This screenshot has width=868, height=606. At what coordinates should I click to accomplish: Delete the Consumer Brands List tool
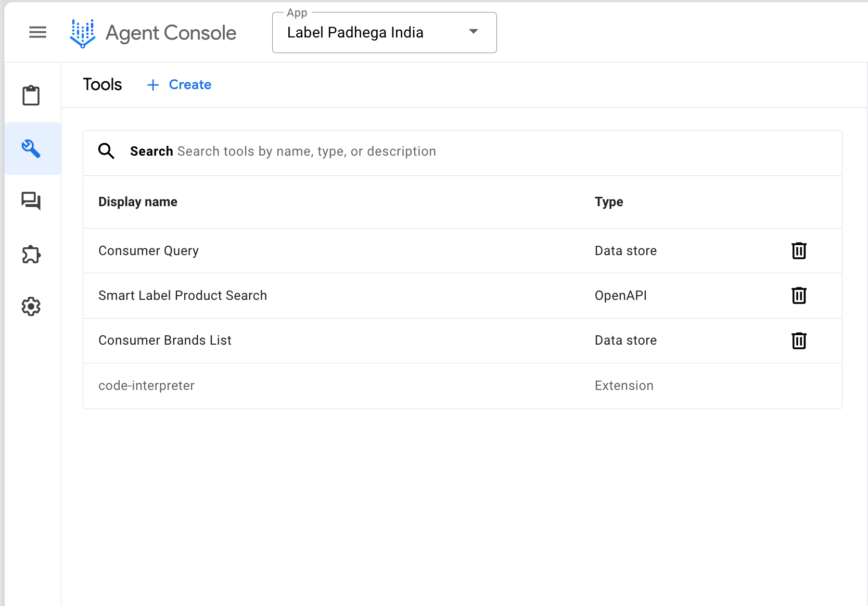point(799,340)
